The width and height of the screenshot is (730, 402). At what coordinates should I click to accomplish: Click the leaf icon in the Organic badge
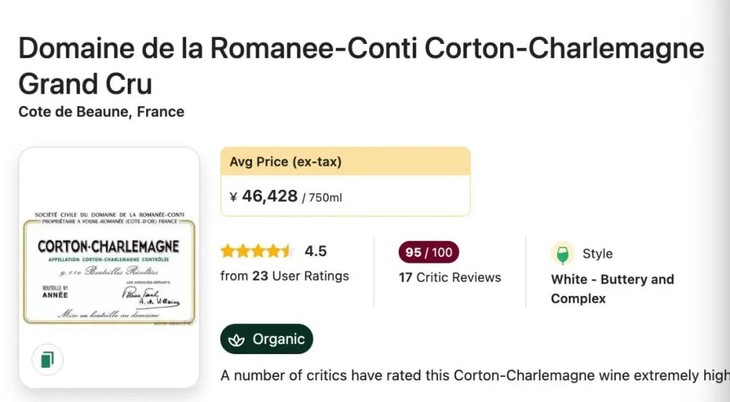click(x=237, y=340)
